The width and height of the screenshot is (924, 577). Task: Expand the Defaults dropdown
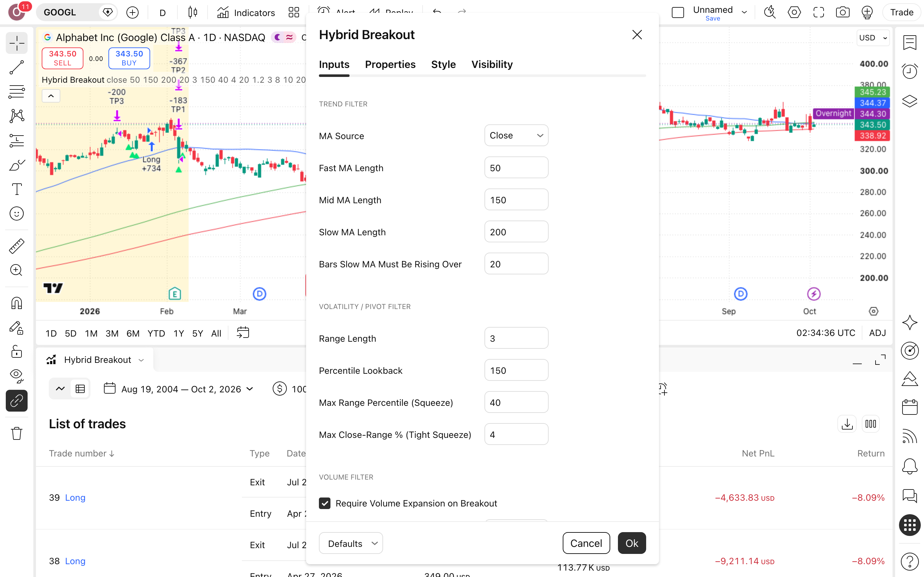(x=351, y=543)
